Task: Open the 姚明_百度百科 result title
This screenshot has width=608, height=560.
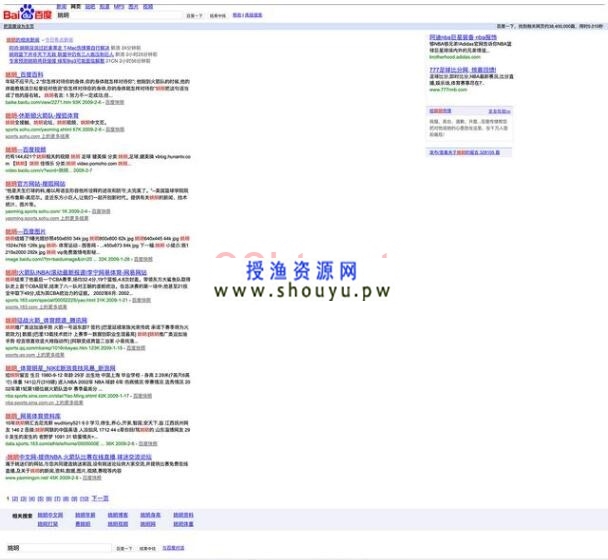Action: (x=24, y=74)
